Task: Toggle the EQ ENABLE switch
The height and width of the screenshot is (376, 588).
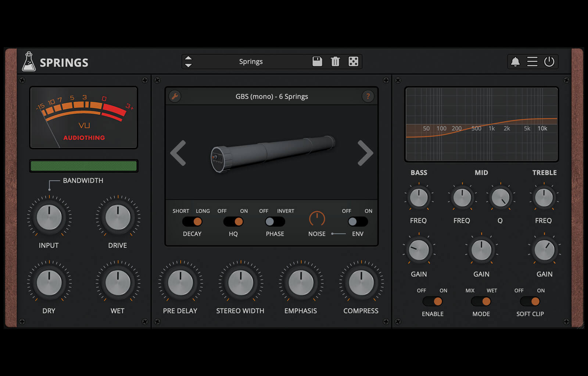Action: (x=433, y=301)
